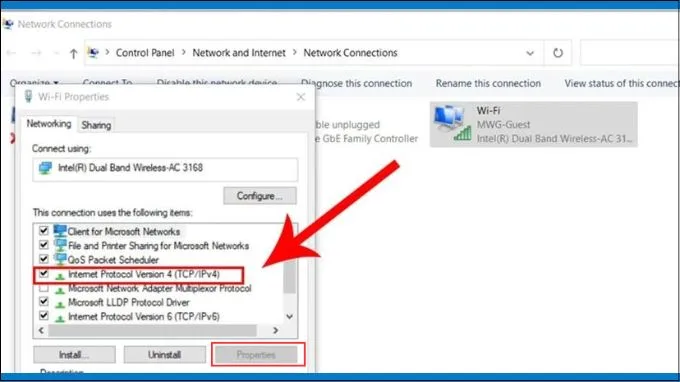
Task: Click the address bar control panel icon
Action: point(93,52)
